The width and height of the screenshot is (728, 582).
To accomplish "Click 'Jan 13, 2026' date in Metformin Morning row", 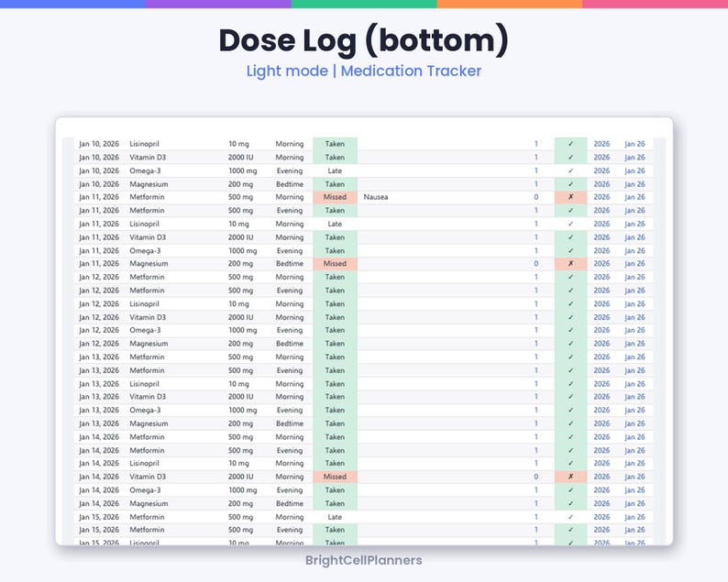I will [99, 357].
